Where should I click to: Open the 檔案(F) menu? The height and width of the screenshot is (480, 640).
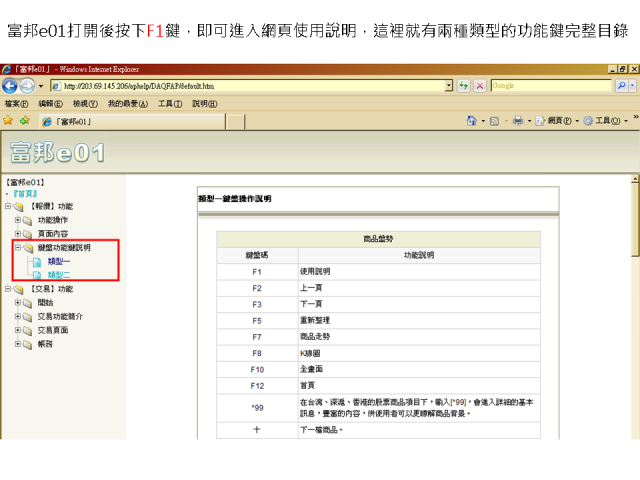[17, 104]
